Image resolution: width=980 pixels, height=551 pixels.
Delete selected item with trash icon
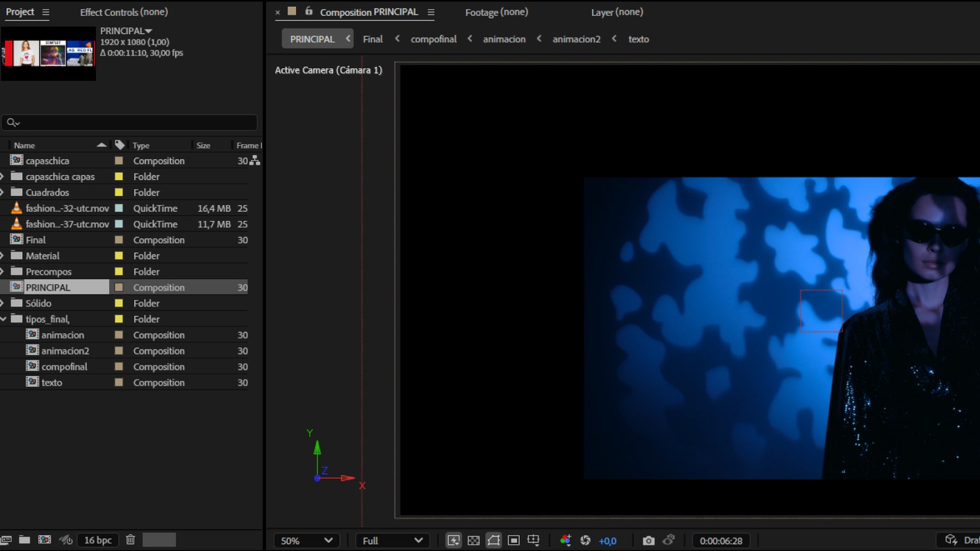pos(130,540)
